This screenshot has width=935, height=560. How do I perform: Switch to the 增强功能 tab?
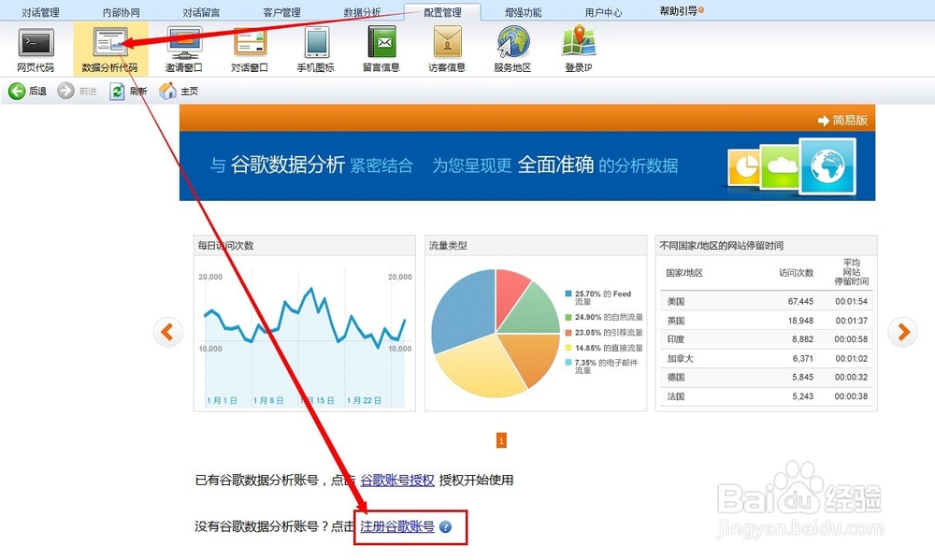point(523,12)
